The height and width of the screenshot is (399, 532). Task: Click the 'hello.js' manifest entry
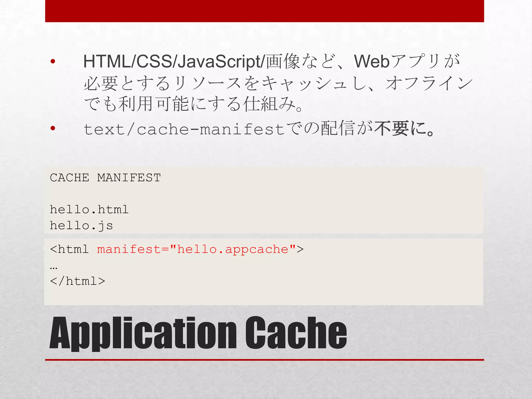(x=81, y=225)
